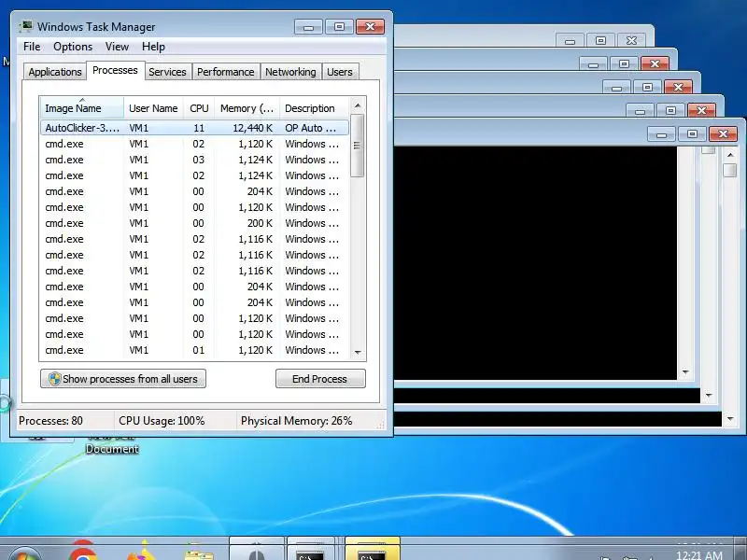Switch to AutoClicker mouse icon on taskbar
This screenshot has width=747, height=560.
pos(257,551)
